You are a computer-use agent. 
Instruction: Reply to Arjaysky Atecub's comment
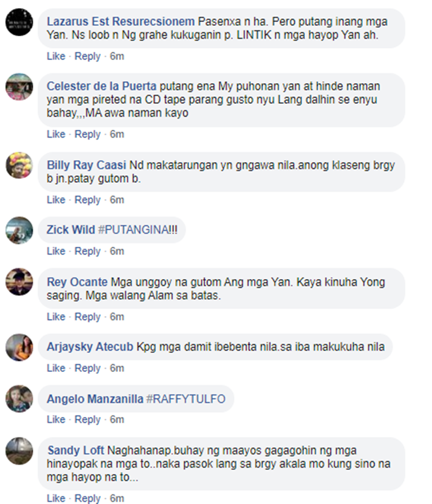point(88,368)
